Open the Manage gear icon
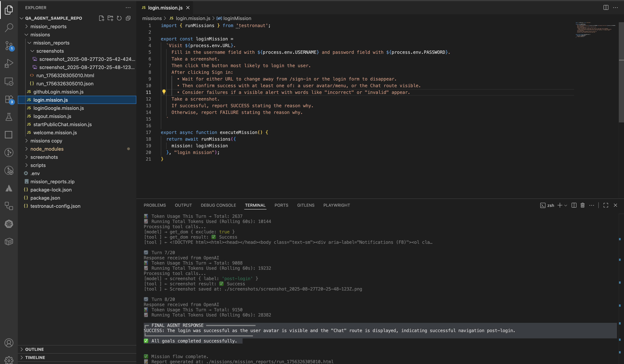 pos(9,360)
